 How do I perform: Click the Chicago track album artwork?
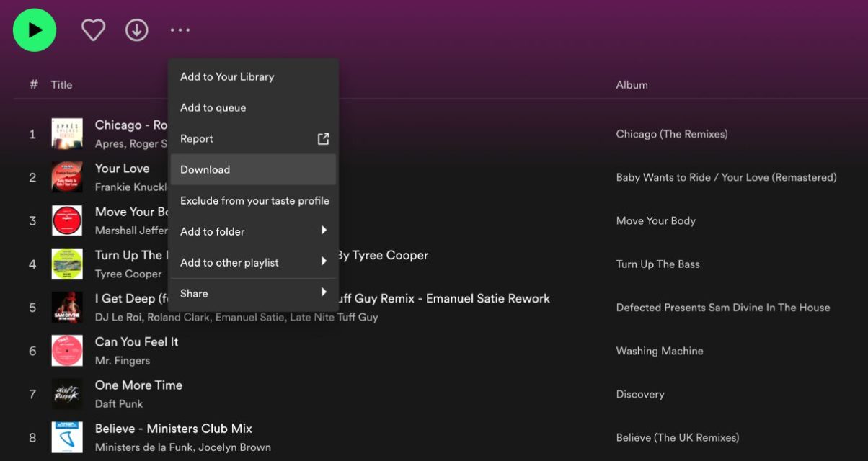pyautogui.click(x=67, y=134)
